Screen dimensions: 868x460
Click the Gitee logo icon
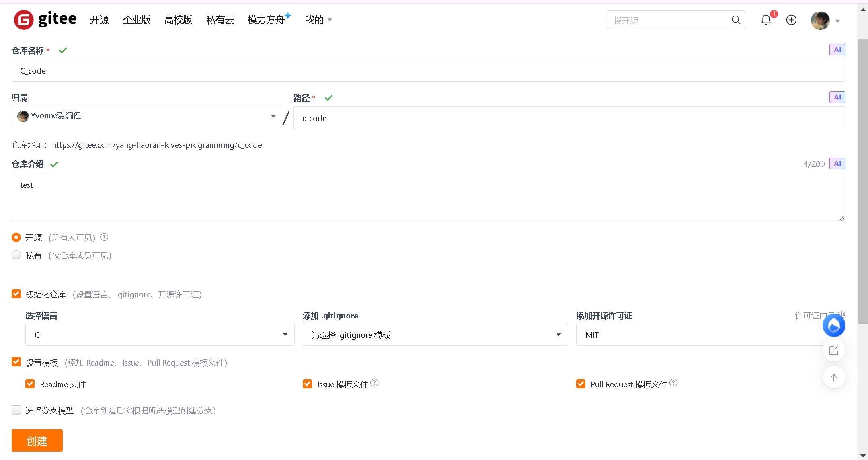24,20
